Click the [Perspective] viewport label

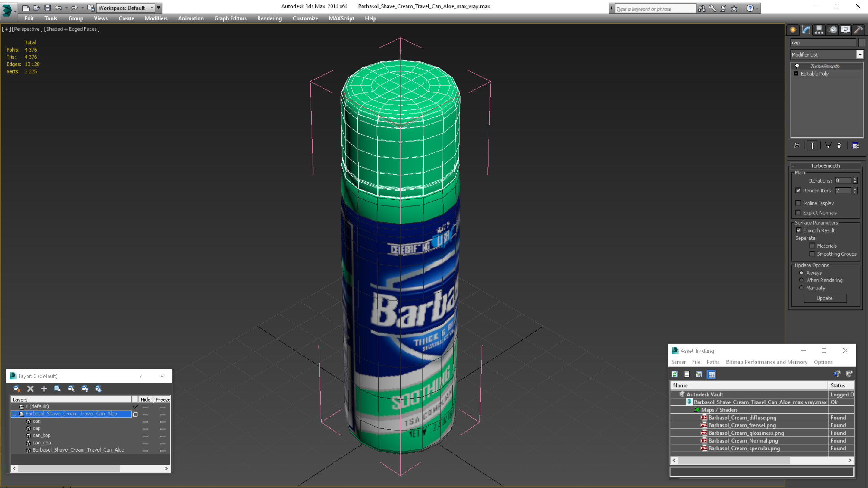point(27,29)
